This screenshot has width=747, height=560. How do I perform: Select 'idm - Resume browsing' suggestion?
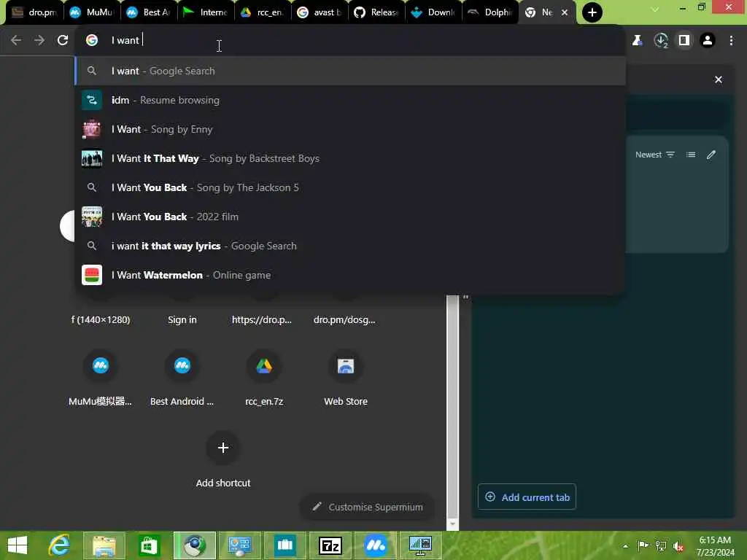(350, 100)
